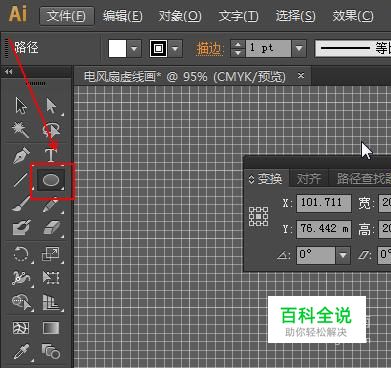Open the 文件(F) menu
The width and height of the screenshot is (391, 368).
click(66, 16)
